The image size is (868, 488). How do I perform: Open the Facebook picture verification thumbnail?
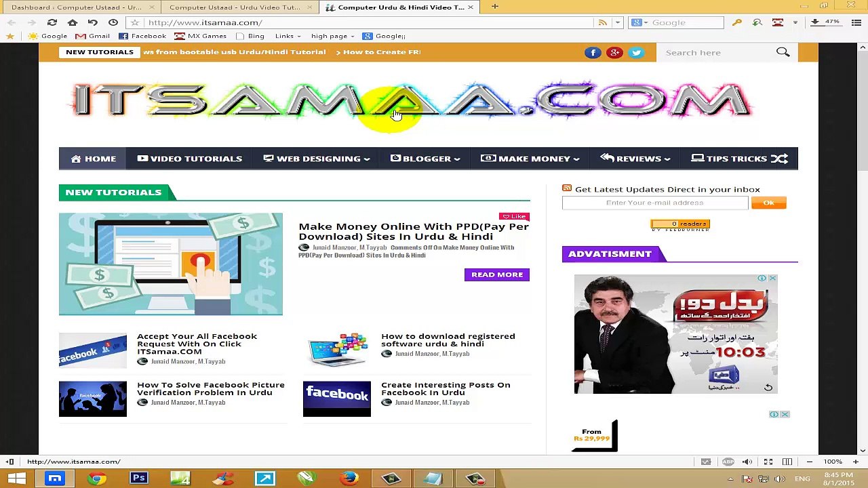[x=93, y=399]
